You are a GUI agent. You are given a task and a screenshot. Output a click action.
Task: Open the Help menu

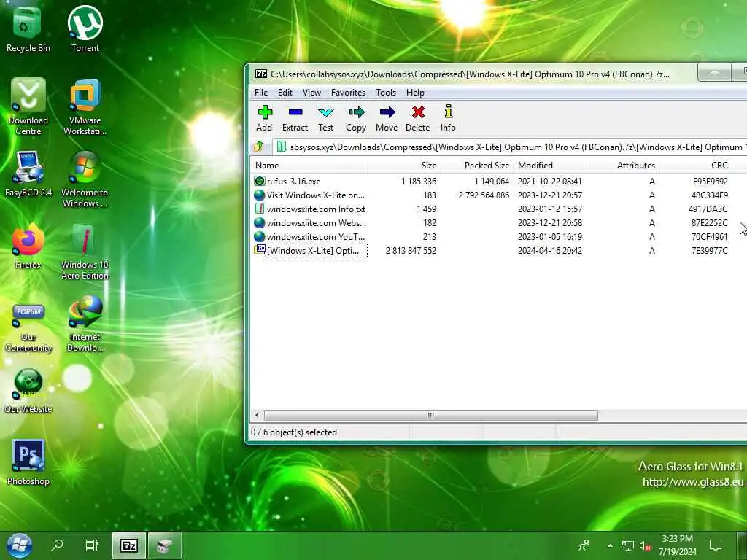pos(415,93)
